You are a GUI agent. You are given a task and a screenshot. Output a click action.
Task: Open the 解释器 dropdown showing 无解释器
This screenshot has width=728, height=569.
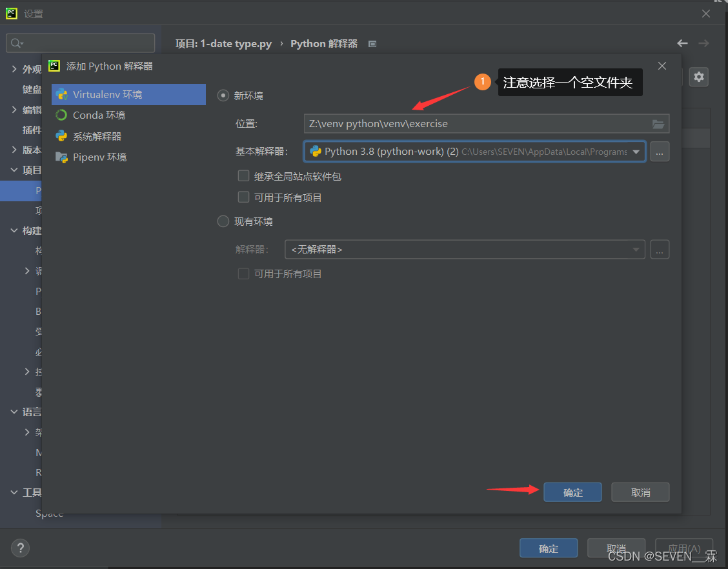point(465,250)
